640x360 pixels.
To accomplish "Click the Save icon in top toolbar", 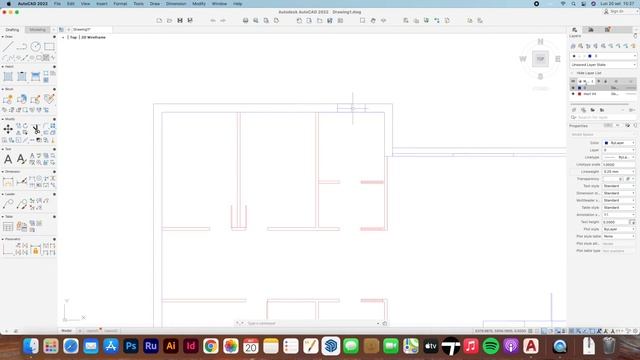I will (x=180, y=20).
